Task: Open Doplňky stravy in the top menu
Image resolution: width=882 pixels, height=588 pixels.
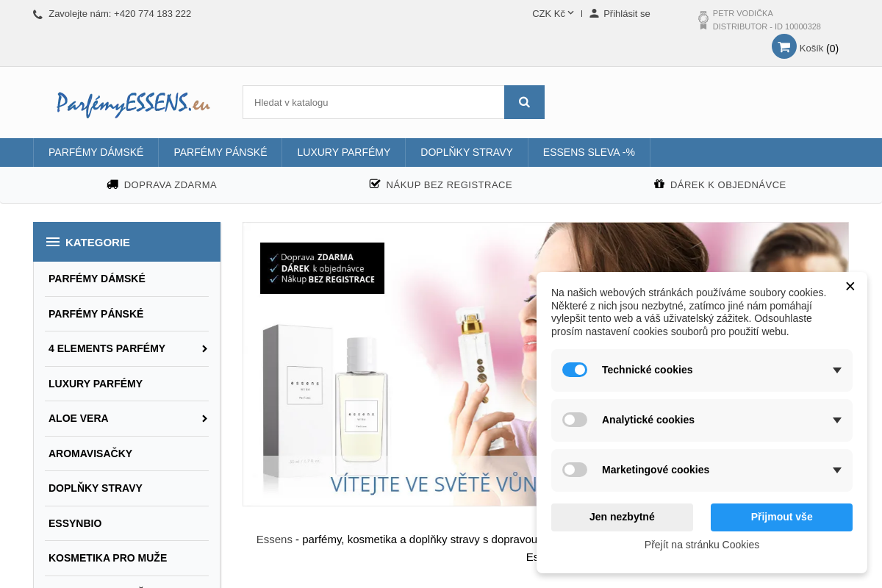Action: coord(467,152)
